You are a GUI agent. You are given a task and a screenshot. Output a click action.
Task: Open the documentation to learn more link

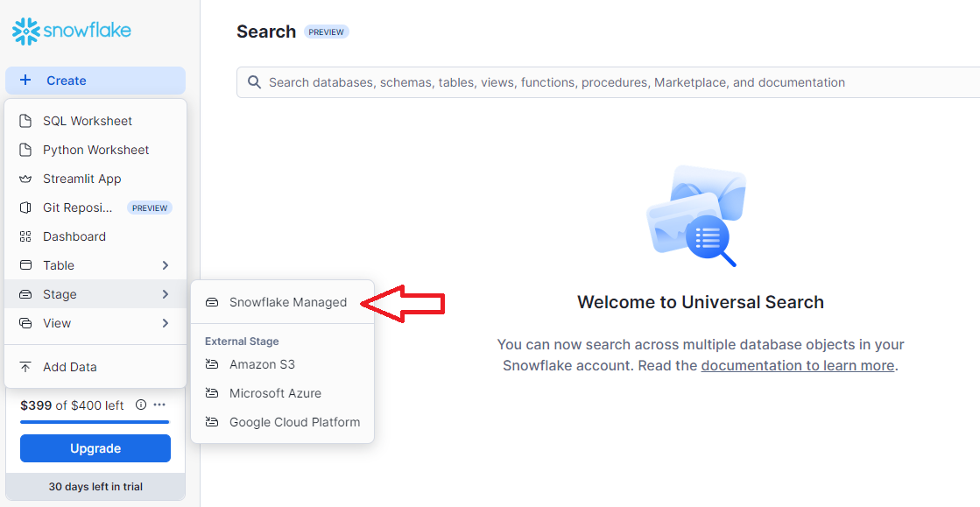click(796, 365)
